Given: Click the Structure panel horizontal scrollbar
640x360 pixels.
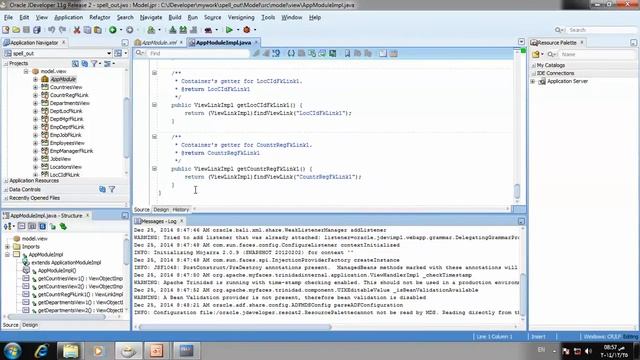Looking at the screenshot, I should pyautogui.click(x=57, y=317).
